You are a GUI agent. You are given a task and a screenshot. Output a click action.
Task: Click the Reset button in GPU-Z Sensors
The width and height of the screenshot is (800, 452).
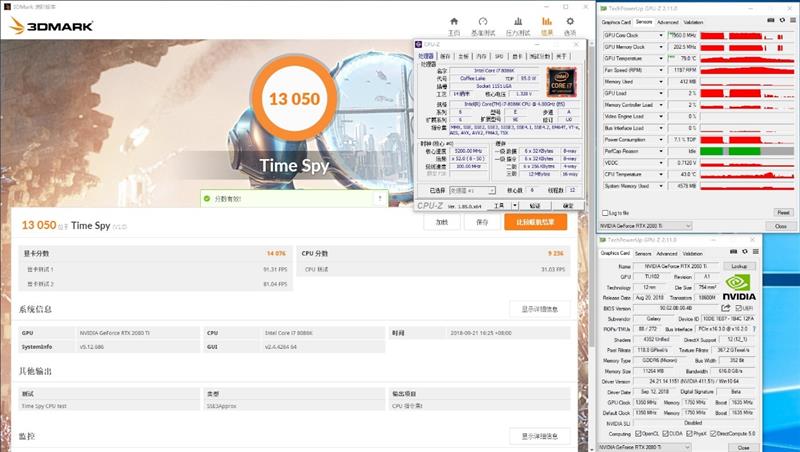(783, 213)
